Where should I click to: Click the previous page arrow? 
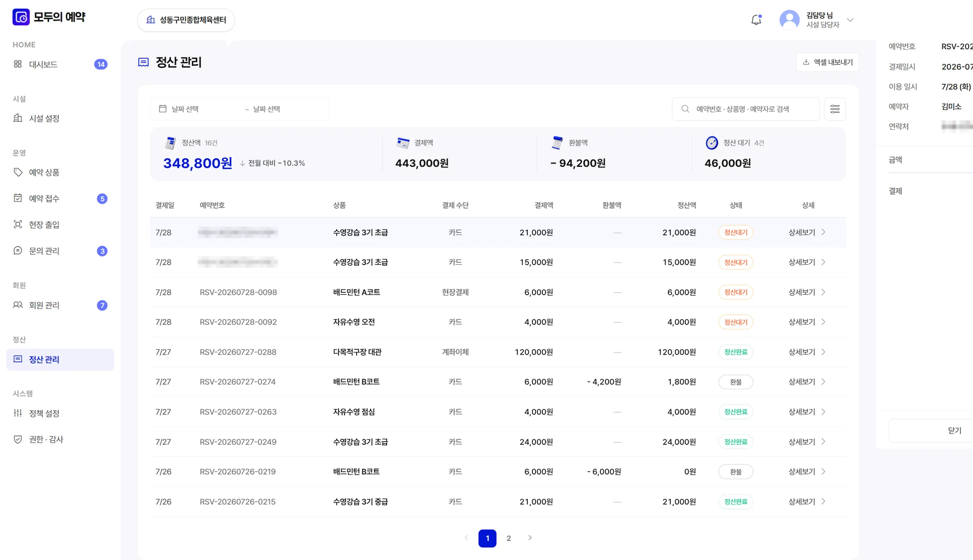(x=466, y=538)
